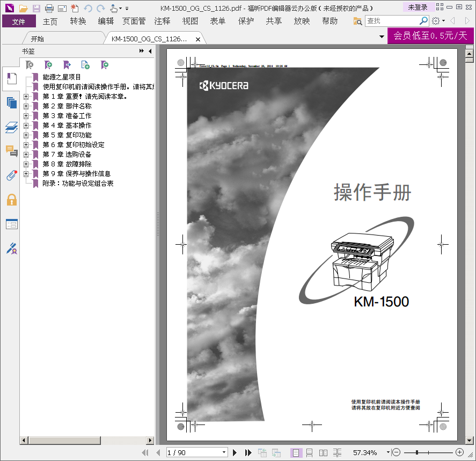Image resolution: width=476 pixels, height=461 pixels.
Task: Open the Pages thumbnails sidebar icon
Action: [x=11, y=103]
